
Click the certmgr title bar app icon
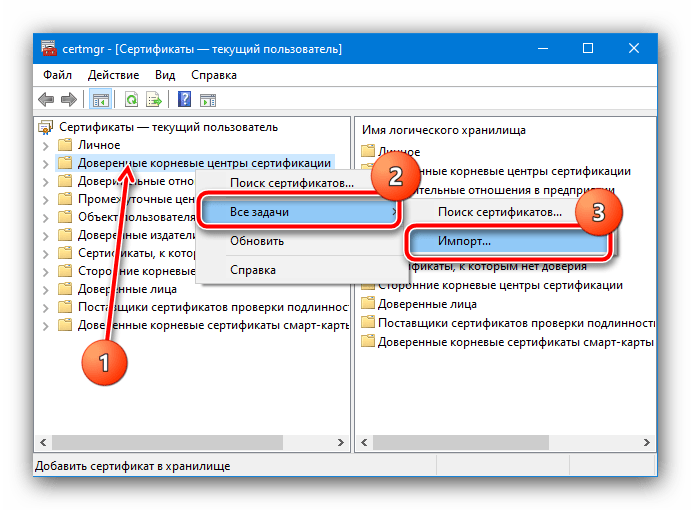pos(48,48)
